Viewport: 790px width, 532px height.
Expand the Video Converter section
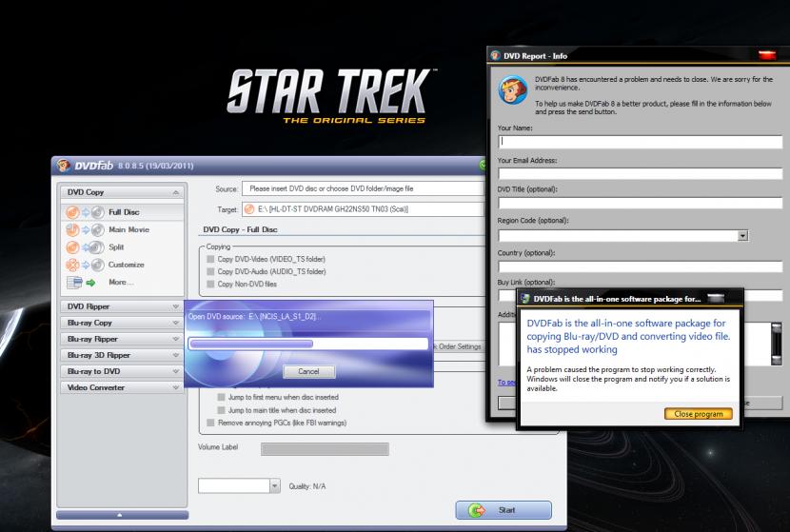pos(175,387)
